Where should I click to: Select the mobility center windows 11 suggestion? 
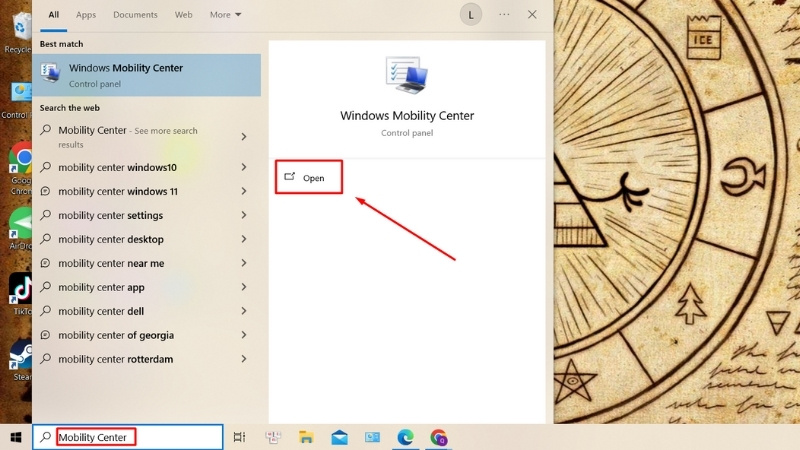[146, 191]
